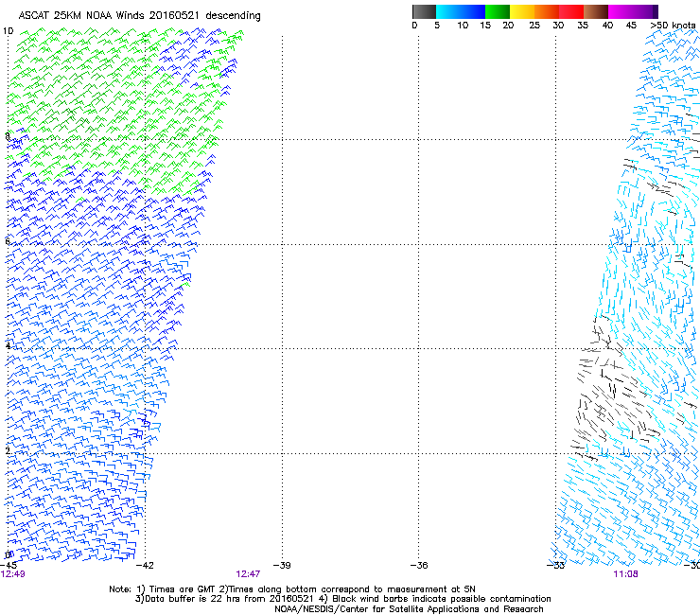700x615 pixels.
Task: Click the legend label '35'
Action: 583,26
